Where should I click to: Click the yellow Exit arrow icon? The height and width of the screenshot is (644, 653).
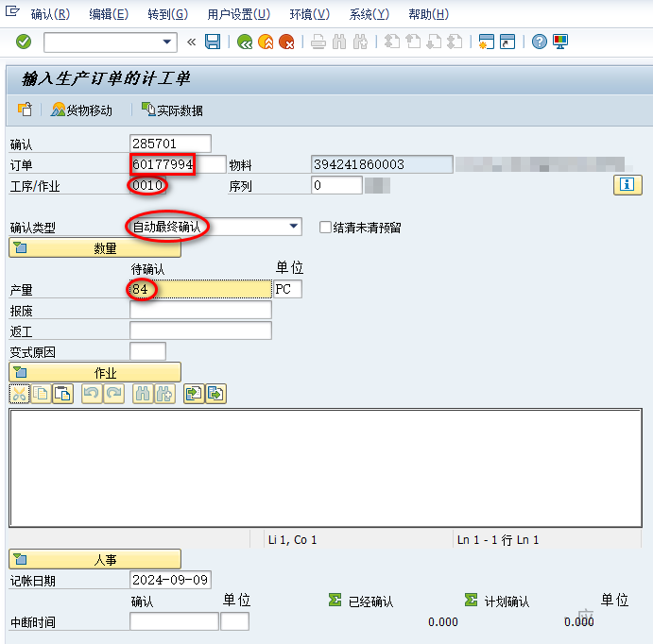click(x=266, y=42)
